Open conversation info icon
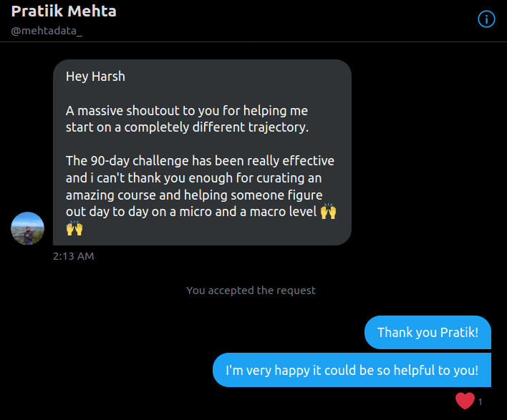507x420 pixels. [x=486, y=19]
